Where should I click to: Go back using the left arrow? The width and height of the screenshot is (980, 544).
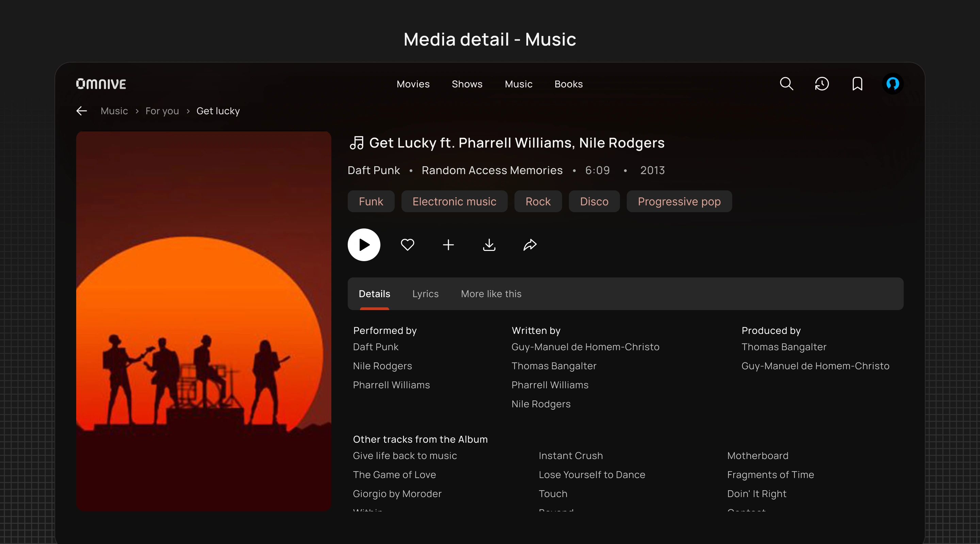[x=81, y=111]
